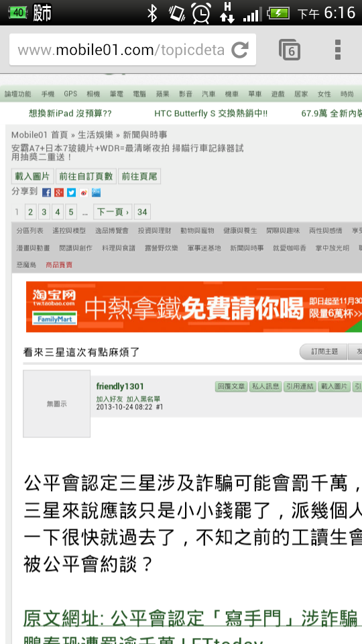Image resolution: width=362 pixels, height=644 pixels.
Task: Share via the light-blue icon after Weibo
Action: 96,193
